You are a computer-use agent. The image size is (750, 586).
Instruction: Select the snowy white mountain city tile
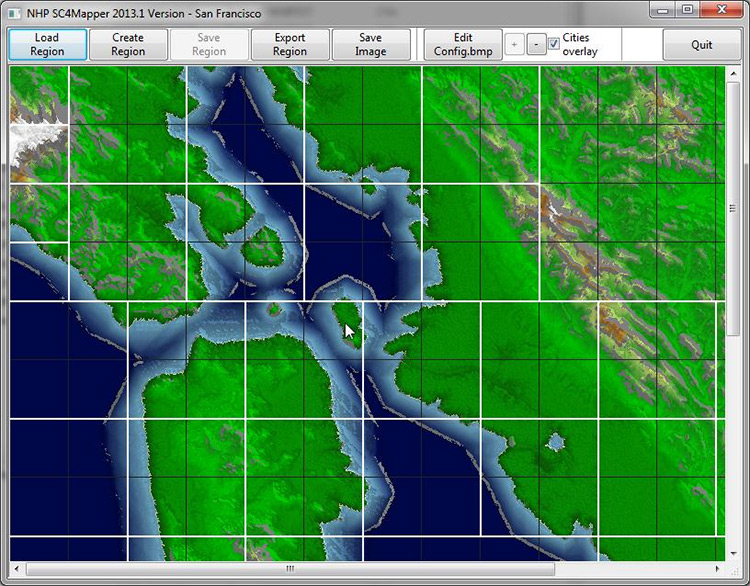(x=39, y=154)
